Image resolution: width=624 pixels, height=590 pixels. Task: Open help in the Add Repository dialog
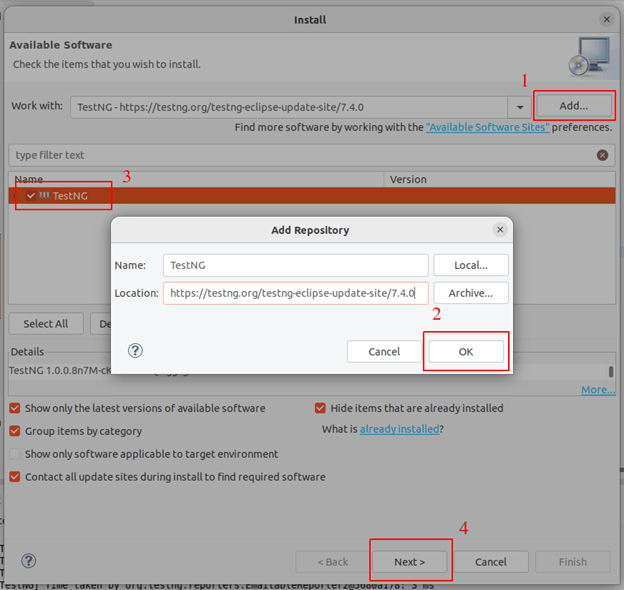135,351
